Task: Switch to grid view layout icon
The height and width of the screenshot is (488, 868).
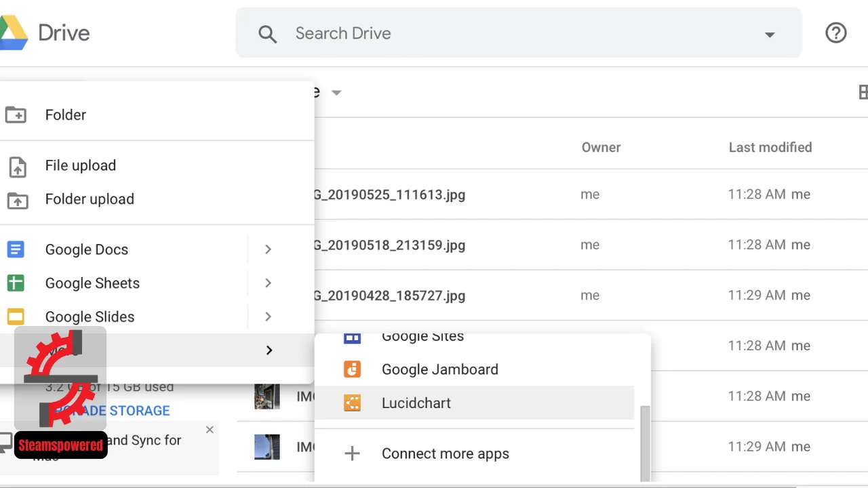Action: pos(863,92)
